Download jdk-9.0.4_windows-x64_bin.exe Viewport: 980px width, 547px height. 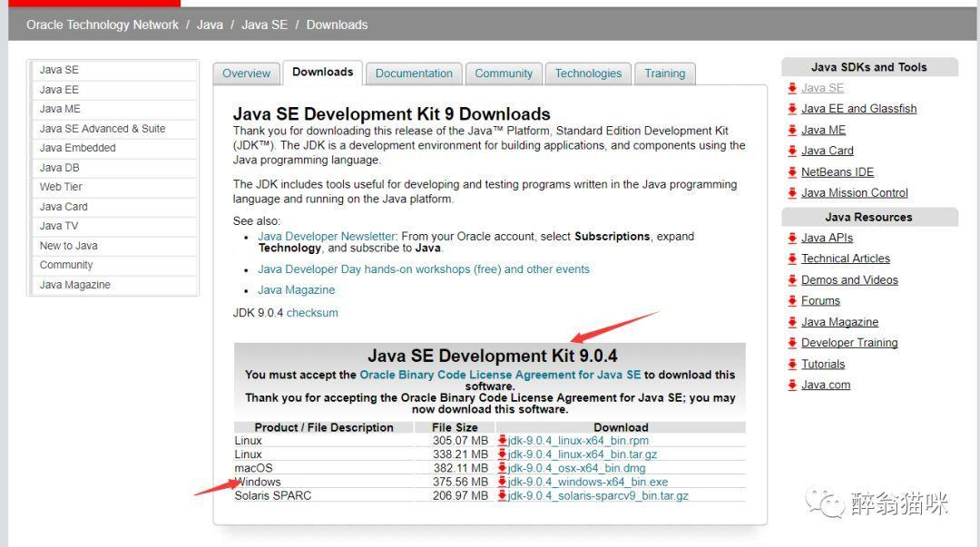[x=587, y=482]
